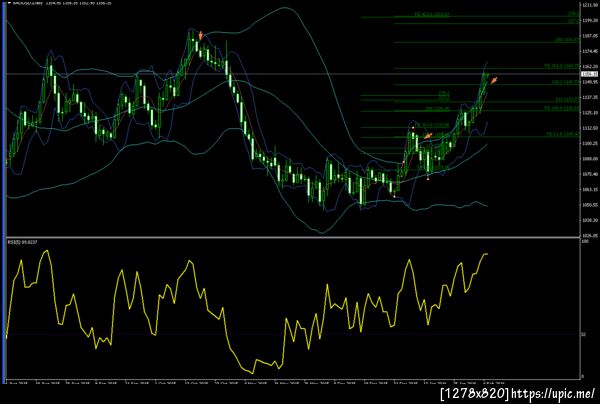Image resolution: width=600 pixels, height=404 pixels.
Task: Select the orange arrow beside the latest candle
Action: [494, 80]
